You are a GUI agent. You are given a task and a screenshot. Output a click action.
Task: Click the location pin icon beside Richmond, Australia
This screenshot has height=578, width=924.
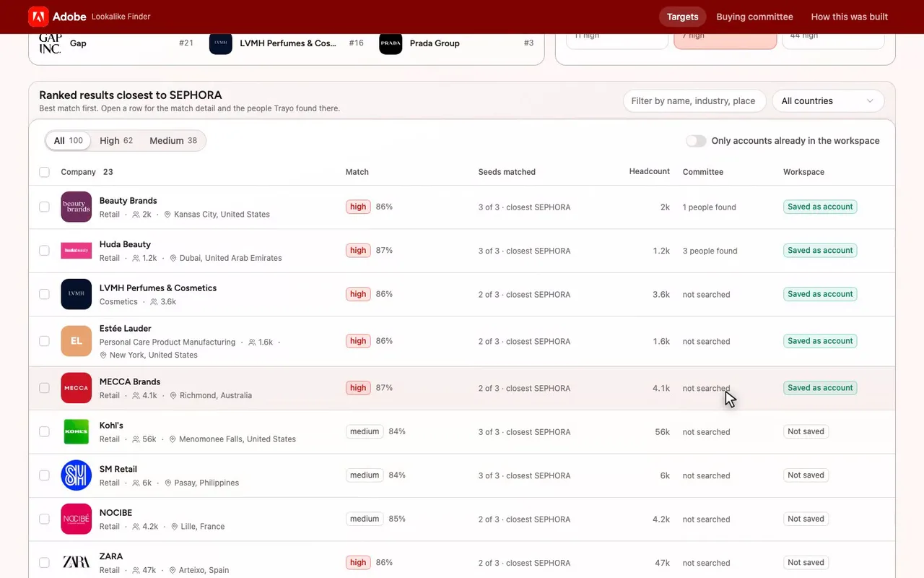click(x=173, y=396)
